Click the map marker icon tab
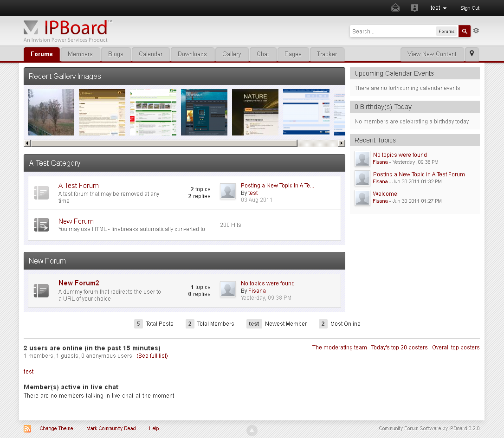 (x=472, y=54)
